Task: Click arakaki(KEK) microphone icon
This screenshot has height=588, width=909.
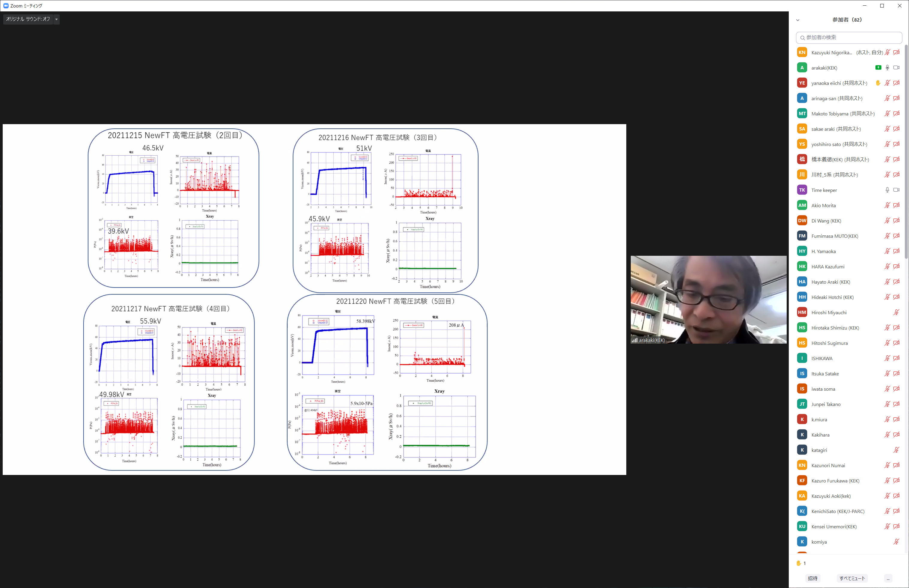Action: [x=887, y=67]
